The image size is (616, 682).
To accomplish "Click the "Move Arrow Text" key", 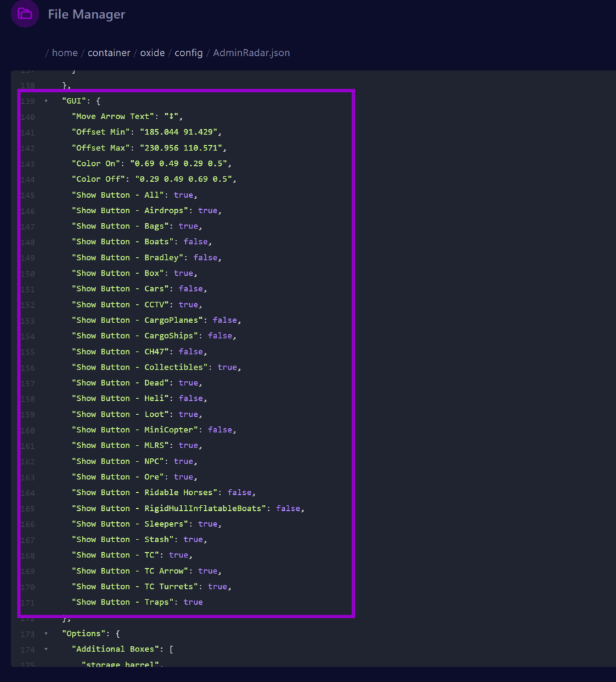I will tap(113, 116).
